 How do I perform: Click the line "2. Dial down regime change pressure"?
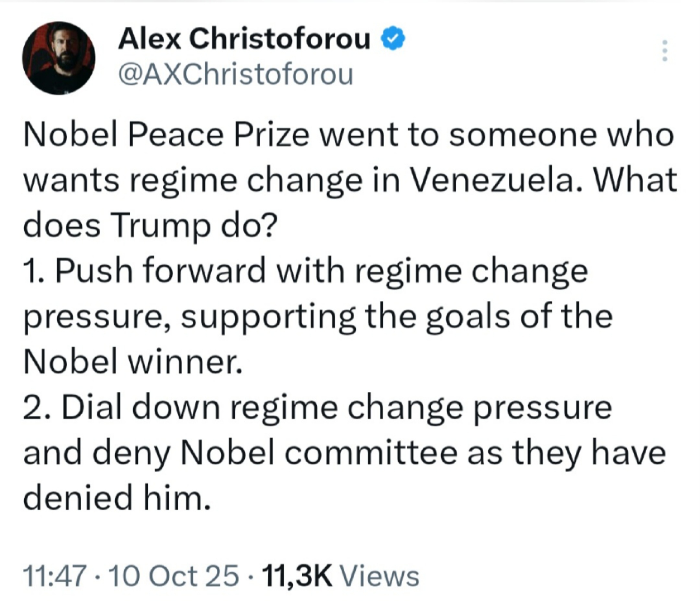click(318, 408)
